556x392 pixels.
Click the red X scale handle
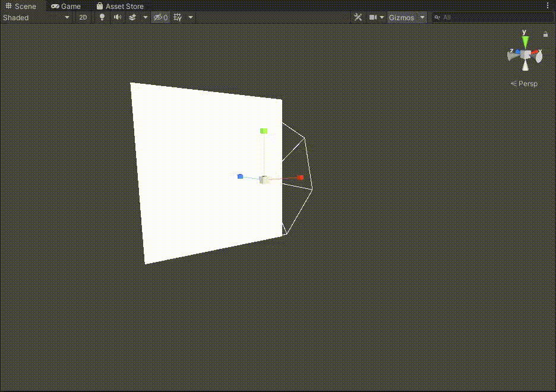(301, 177)
